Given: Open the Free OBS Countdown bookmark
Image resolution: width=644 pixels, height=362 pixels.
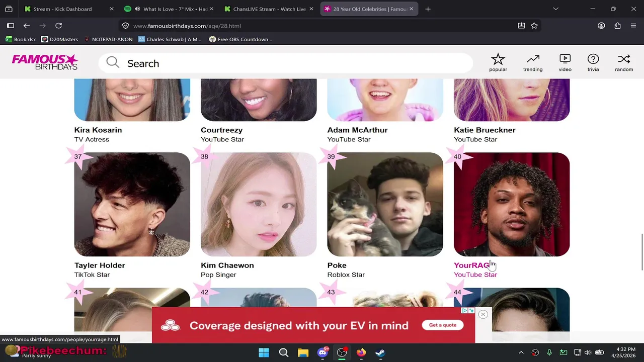Looking at the screenshot, I should click(242, 39).
